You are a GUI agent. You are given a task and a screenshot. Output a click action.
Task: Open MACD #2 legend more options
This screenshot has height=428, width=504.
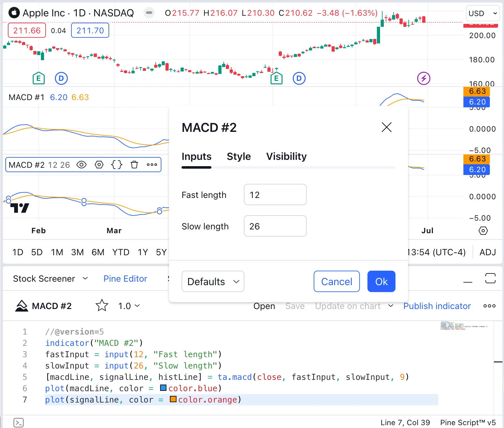[x=152, y=165]
